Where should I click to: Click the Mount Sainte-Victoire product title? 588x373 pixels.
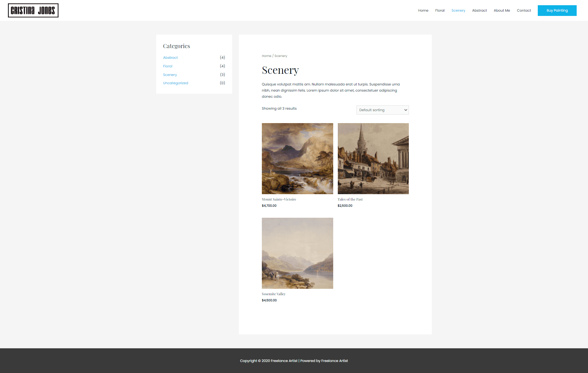[279, 199]
